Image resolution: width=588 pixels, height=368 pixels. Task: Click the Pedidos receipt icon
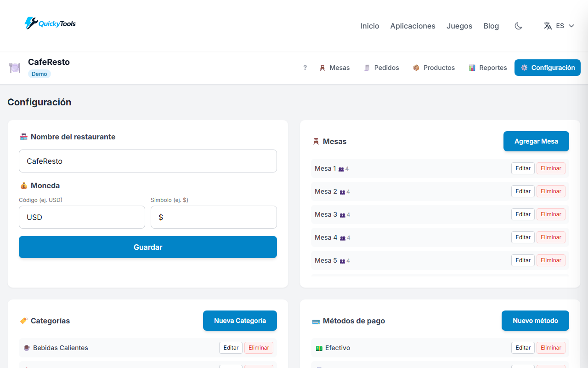(367, 68)
